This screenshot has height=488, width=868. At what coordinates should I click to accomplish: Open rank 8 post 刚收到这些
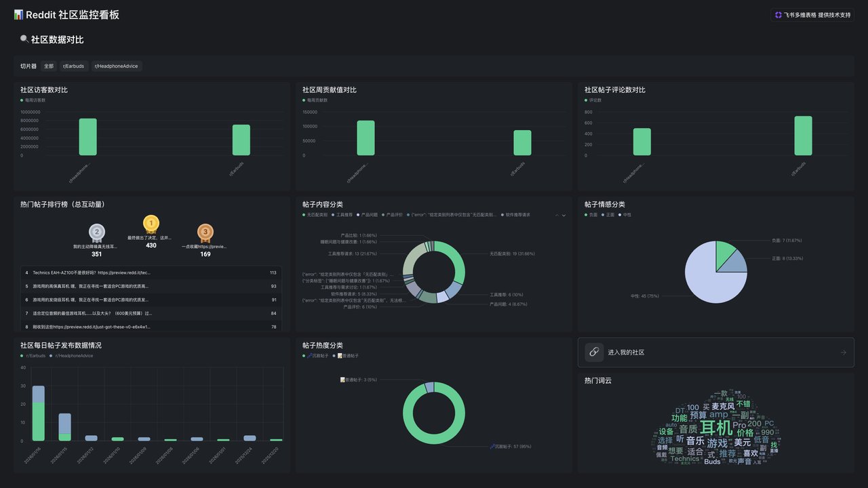(x=151, y=327)
